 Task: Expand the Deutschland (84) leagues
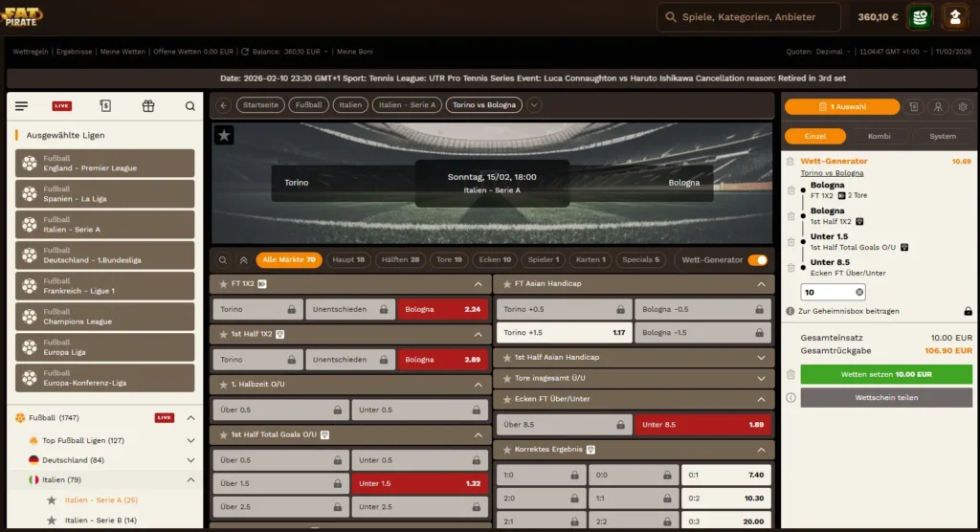coord(190,460)
